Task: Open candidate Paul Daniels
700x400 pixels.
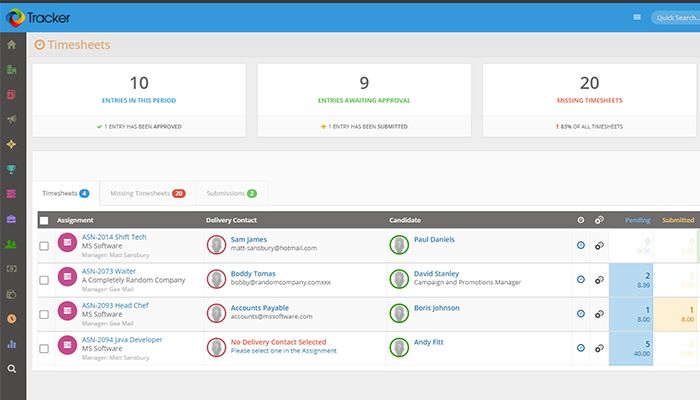Action: [434, 239]
